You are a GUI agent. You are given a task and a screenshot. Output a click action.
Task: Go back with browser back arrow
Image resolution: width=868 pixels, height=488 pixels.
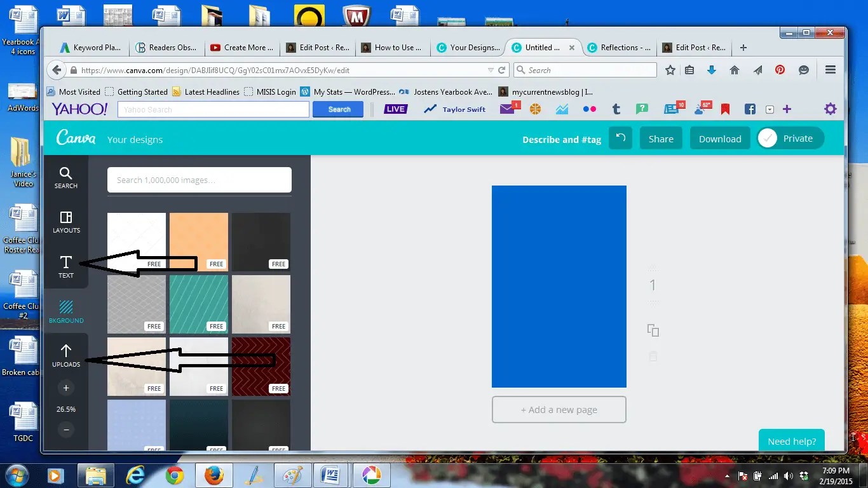pyautogui.click(x=57, y=70)
